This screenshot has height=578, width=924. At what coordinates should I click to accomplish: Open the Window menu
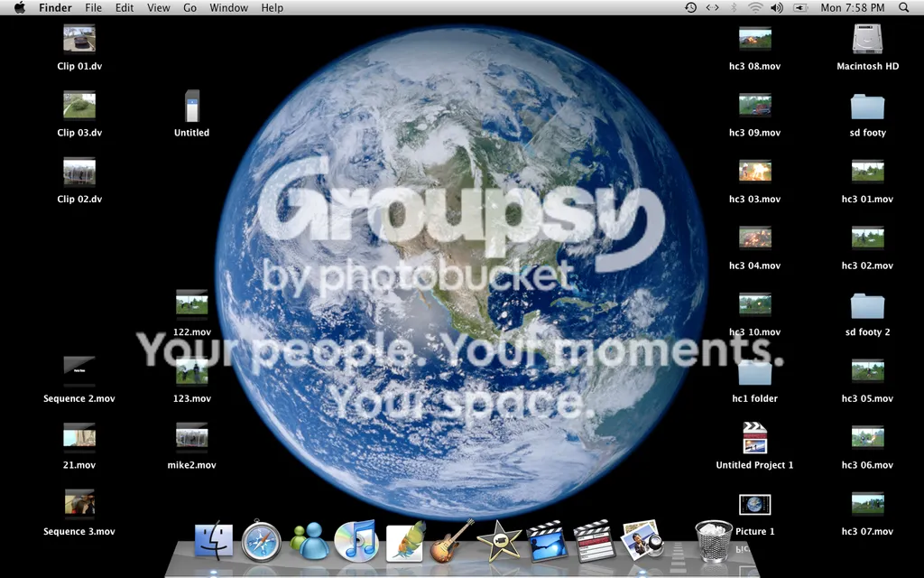228,7
